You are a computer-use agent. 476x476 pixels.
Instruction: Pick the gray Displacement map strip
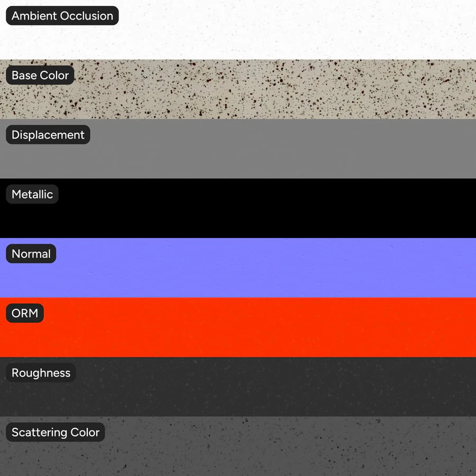click(x=238, y=149)
